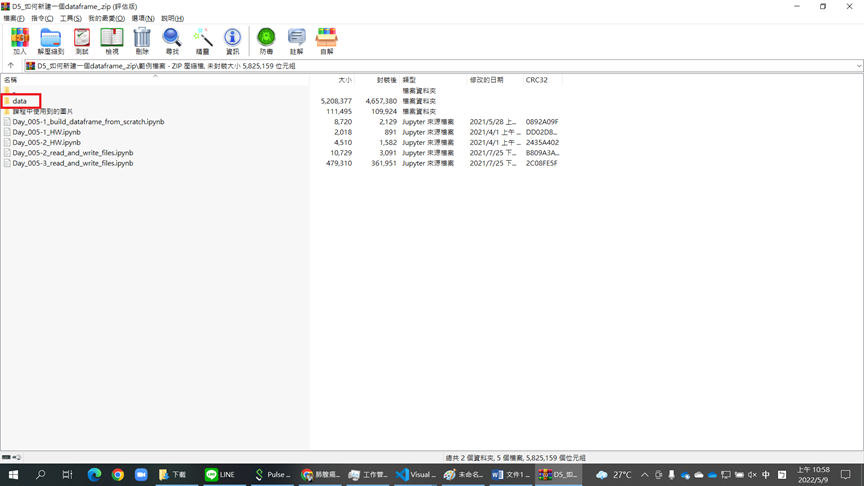864x486 pixels.
Task: Click the size value 5,208,377
Action: (x=336, y=101)
